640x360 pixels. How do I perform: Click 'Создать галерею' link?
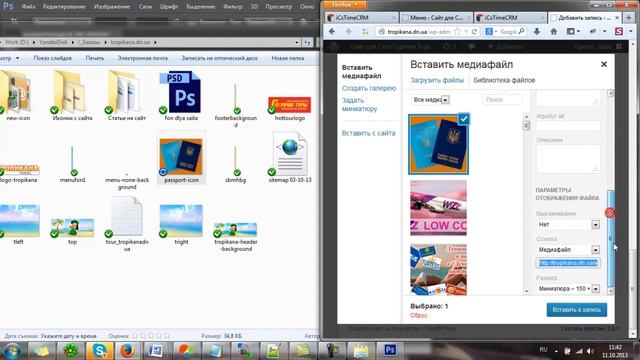coord(369,88)
